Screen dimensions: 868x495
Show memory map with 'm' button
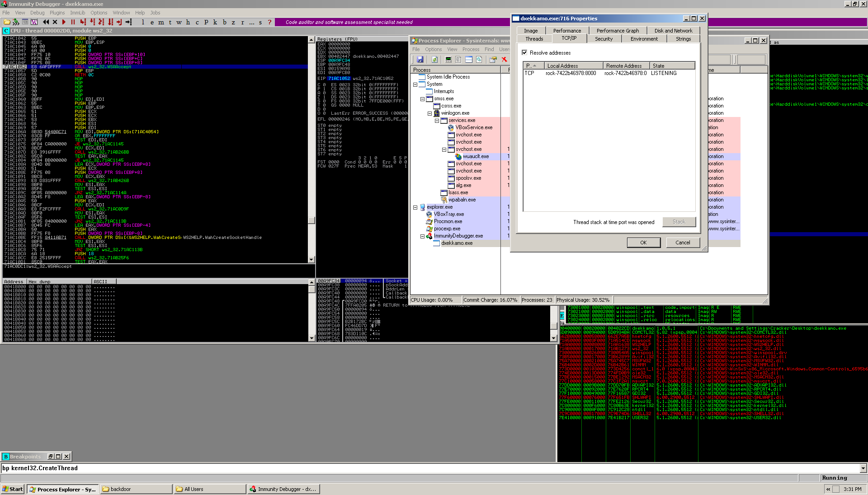point(161,22)
